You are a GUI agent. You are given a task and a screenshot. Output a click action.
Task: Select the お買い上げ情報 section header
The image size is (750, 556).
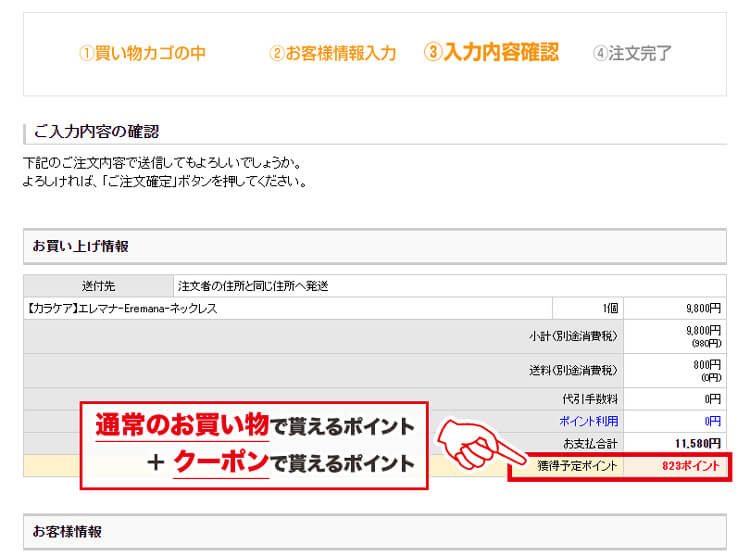[375, 246]
